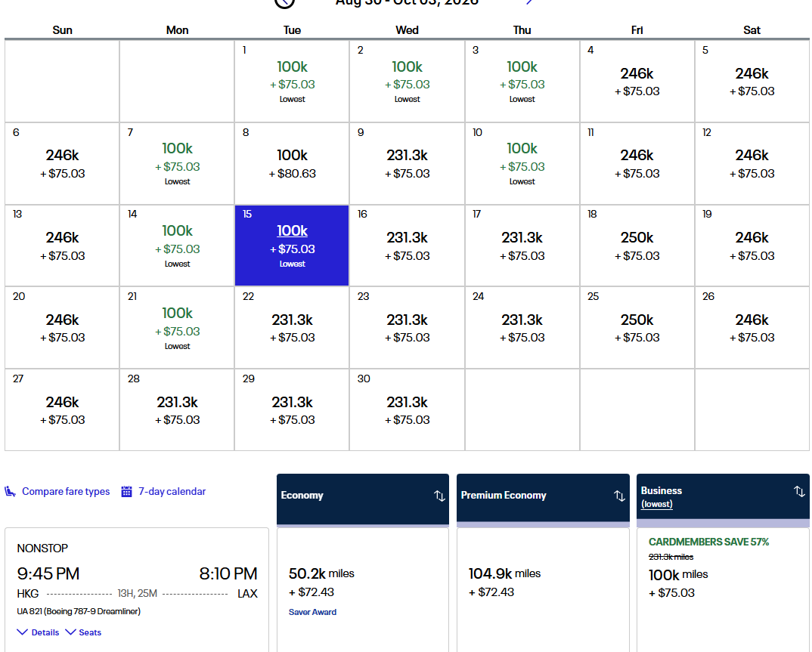The height and width of the screenshot is (652, 812).
Task: Select the highlighted 15th date cell
Action: pyautogui.click(x=292, y=246)
